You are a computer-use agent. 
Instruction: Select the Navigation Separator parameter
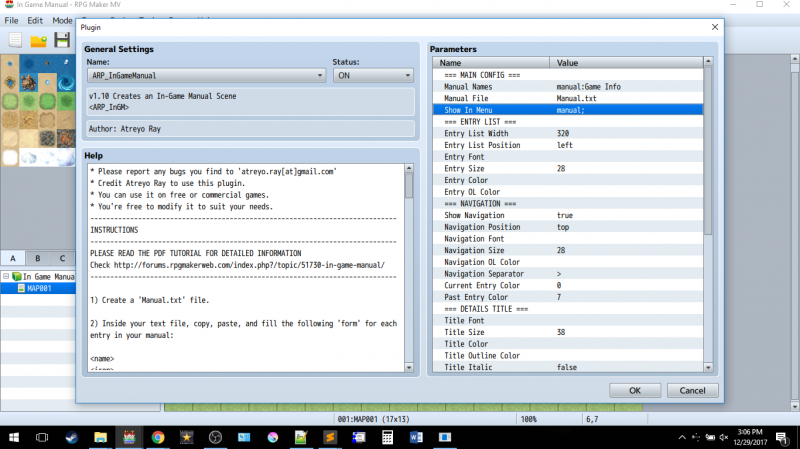568,273
